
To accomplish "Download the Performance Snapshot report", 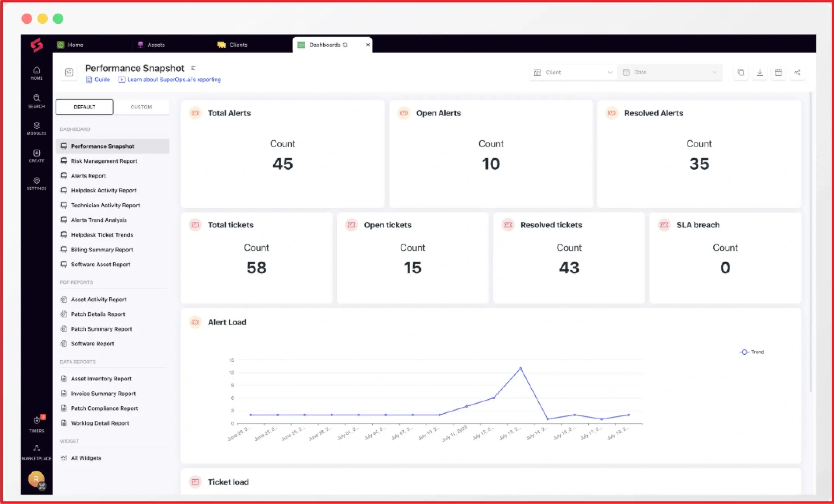I will pyautogui.click(x=759, y=72).
